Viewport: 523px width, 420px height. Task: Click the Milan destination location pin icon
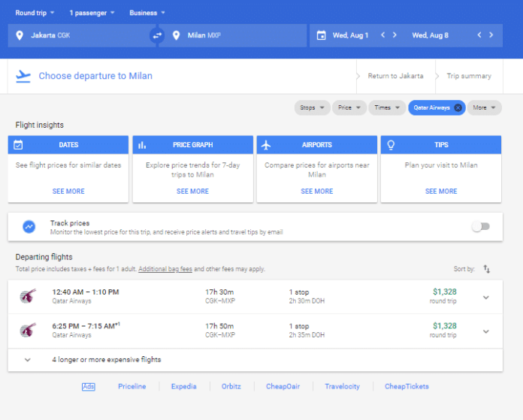tap(176, 35)
